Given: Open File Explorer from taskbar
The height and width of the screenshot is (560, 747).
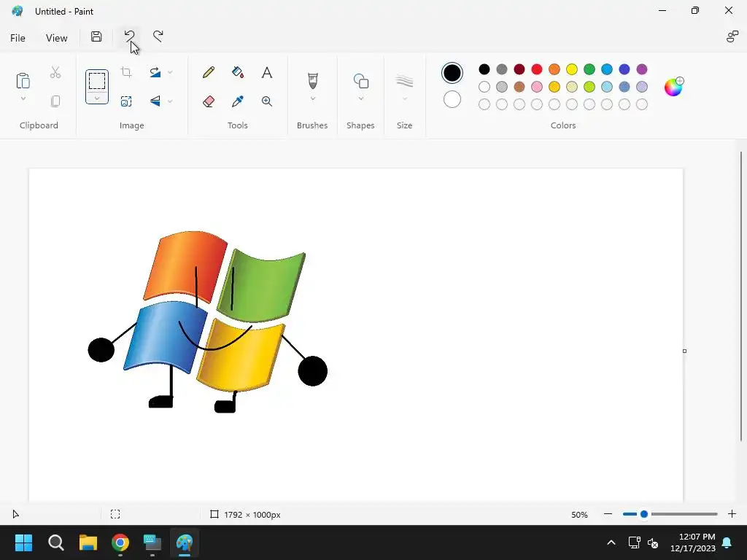Looking at the screenshot, I should (x=88, y=542).
